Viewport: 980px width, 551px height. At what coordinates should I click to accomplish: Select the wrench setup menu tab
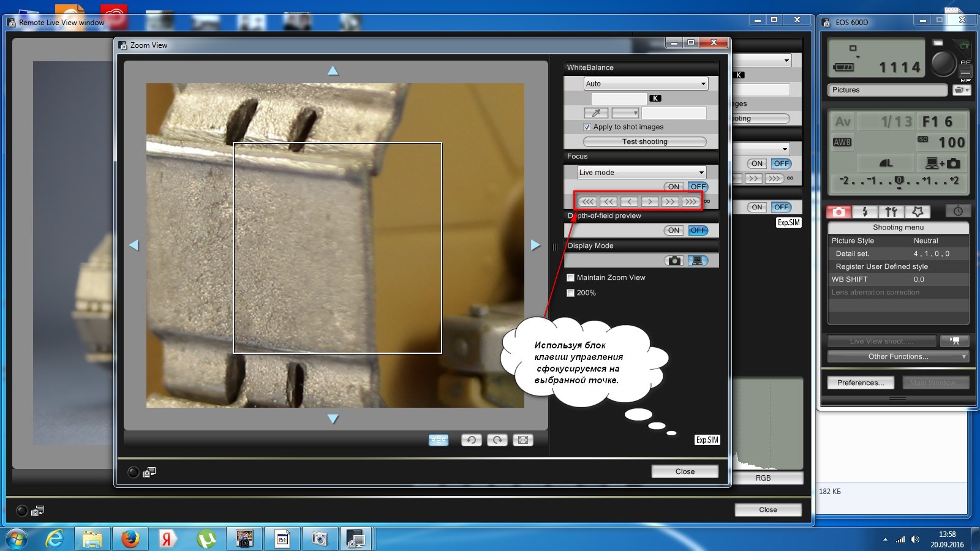tap(891, 212)
